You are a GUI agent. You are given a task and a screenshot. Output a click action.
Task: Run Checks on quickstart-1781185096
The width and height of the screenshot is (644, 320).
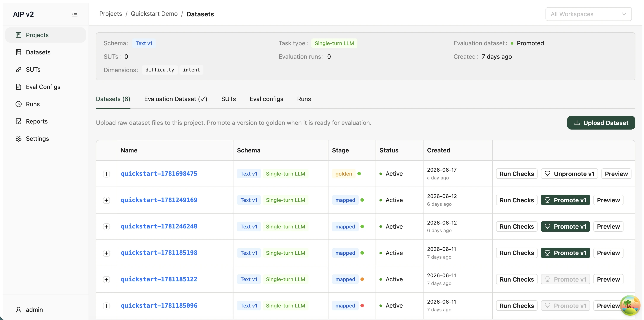tap(517, 306)
